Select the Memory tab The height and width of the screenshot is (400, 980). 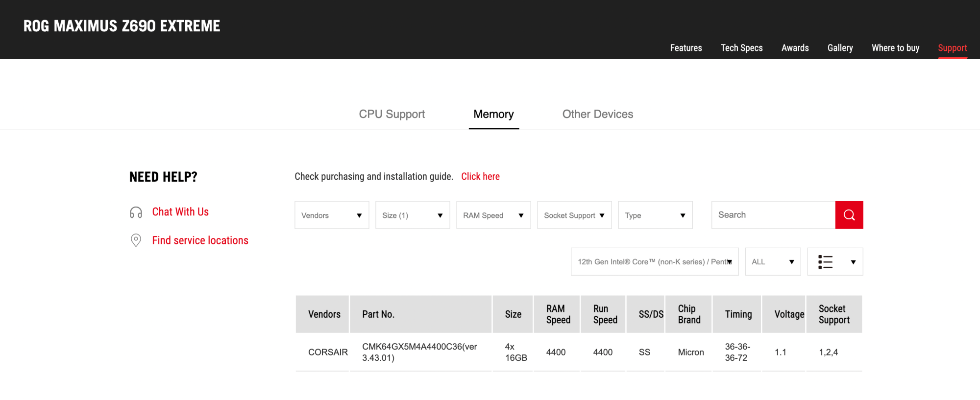tap(493, 114)
